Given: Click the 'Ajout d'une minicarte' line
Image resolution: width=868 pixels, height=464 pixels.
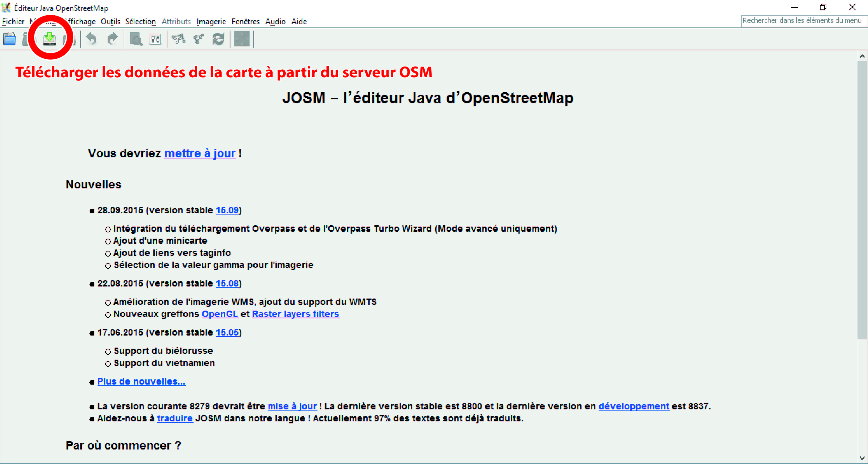Looking at the screenshot, I should click(160, 241).
